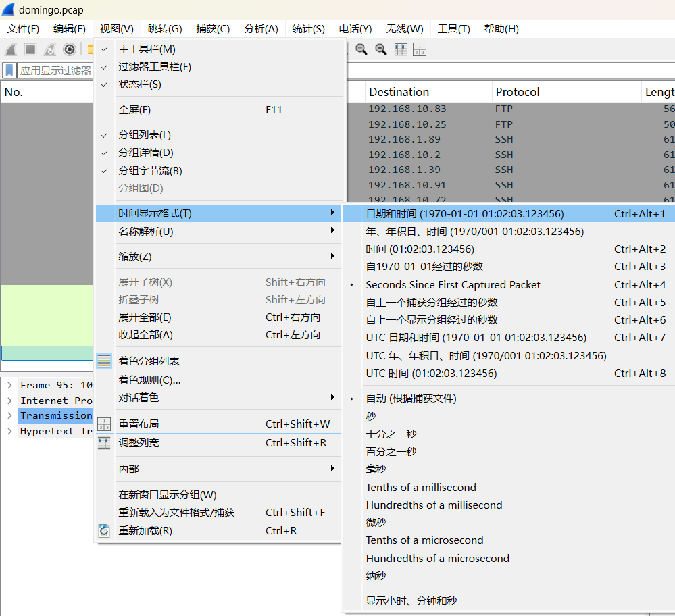Click the reset zoom magnifier icon
The height and width of the screenshot is (616, 675).
click(x=380, y=49)
